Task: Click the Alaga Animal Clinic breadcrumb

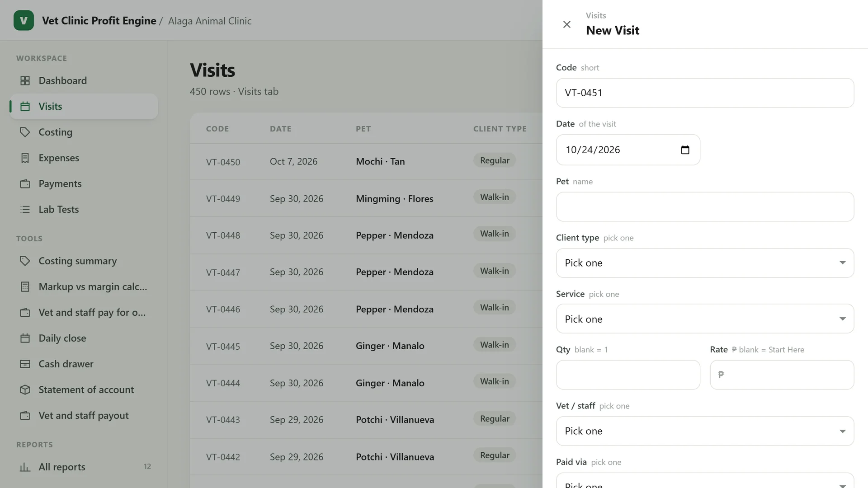Action: click(x=210, y=21)
